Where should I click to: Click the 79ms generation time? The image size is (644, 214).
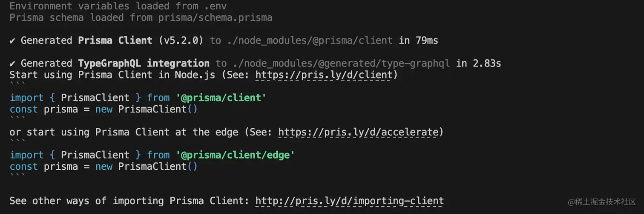427,40
